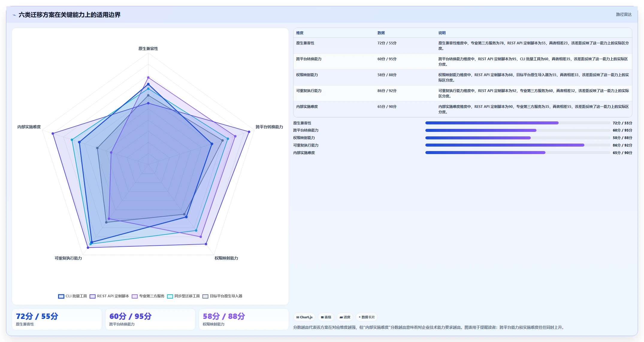The height and width of the screenshot is (342, 644).
Task: Click the 路径雷达 label in the header
Action: coord(624,14)
